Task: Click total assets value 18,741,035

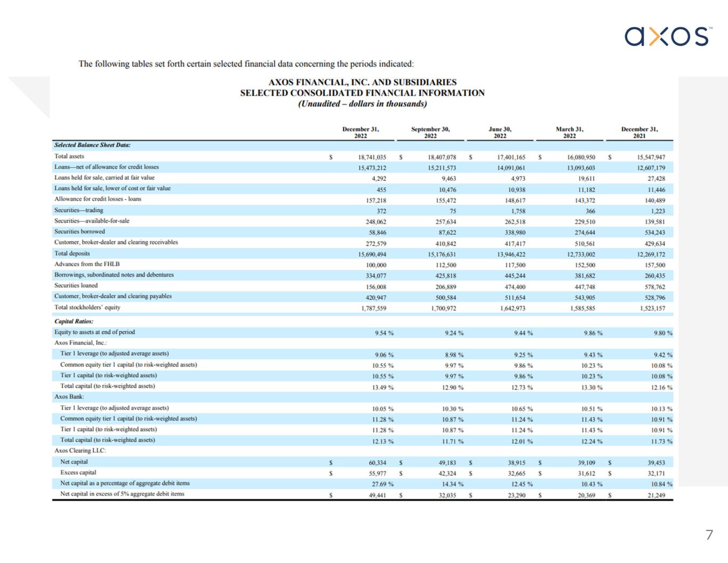Action: [372, 157]
